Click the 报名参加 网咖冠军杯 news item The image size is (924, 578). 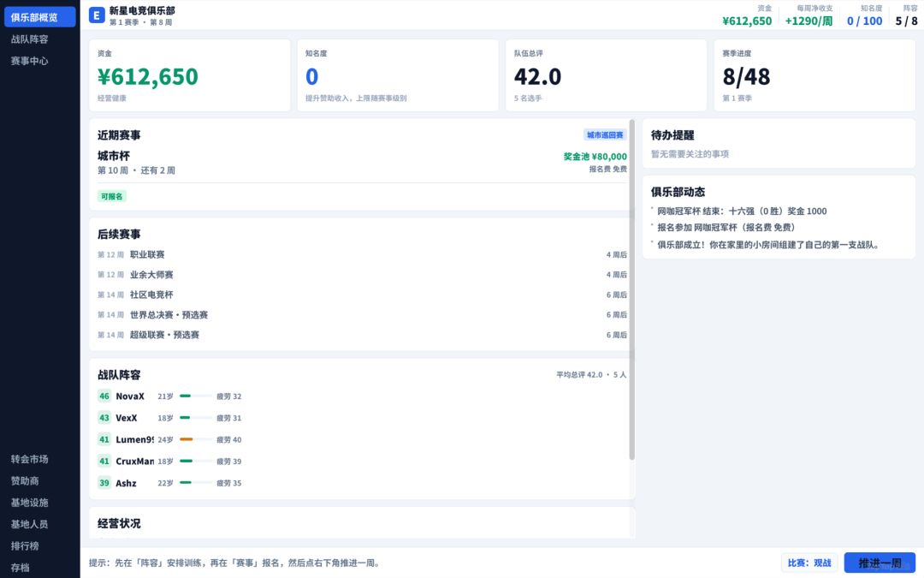click(x=726, y=228)
